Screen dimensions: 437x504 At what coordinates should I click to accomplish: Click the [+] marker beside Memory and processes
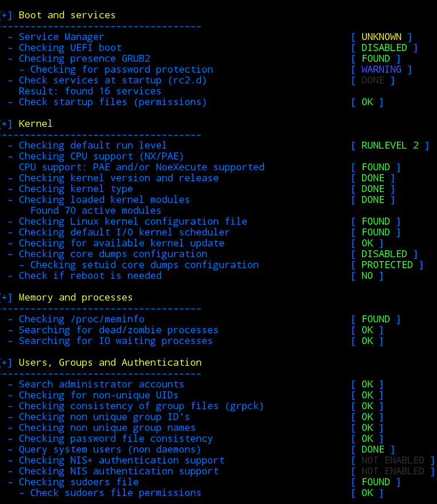(x=6, y=298)
